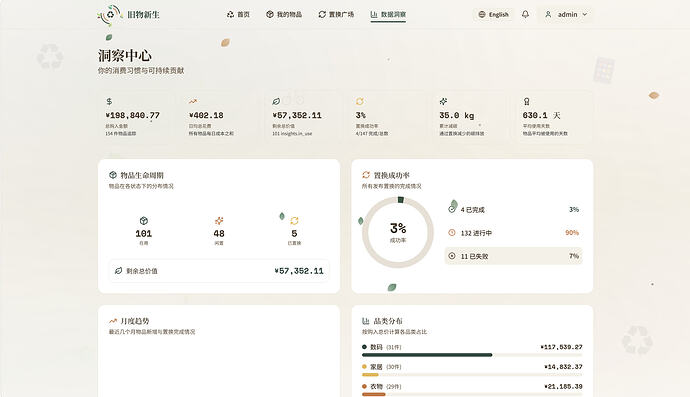This screenshot has height=397, width=690.
Task: Select the 35.0 kg value
Action: [x=457, y=115]
